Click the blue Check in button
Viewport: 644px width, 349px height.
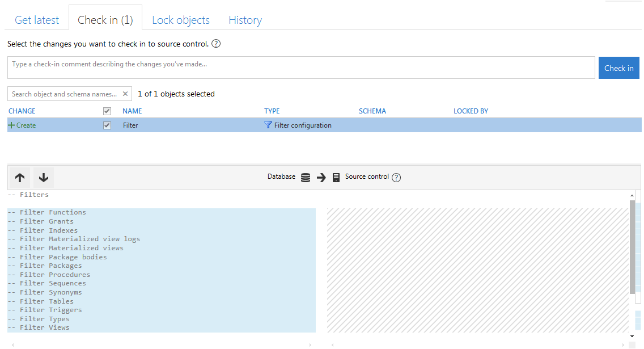click(x=618, y=68)
